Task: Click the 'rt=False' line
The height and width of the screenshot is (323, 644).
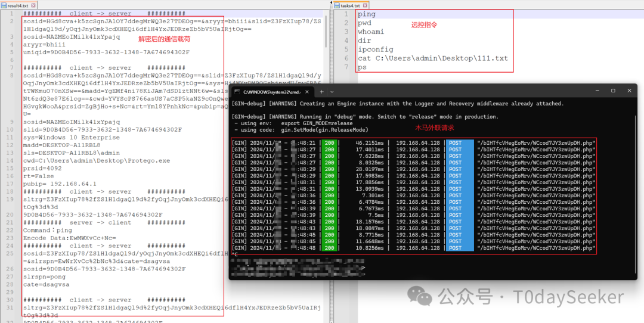Action: pos(39,176)
